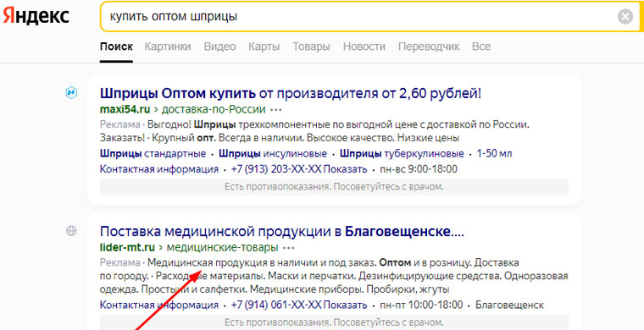Open the 'Шприцы туберкулиновые' sitelink
The width and height of the screenshot is (644, 330).
(x=402, y=154)
